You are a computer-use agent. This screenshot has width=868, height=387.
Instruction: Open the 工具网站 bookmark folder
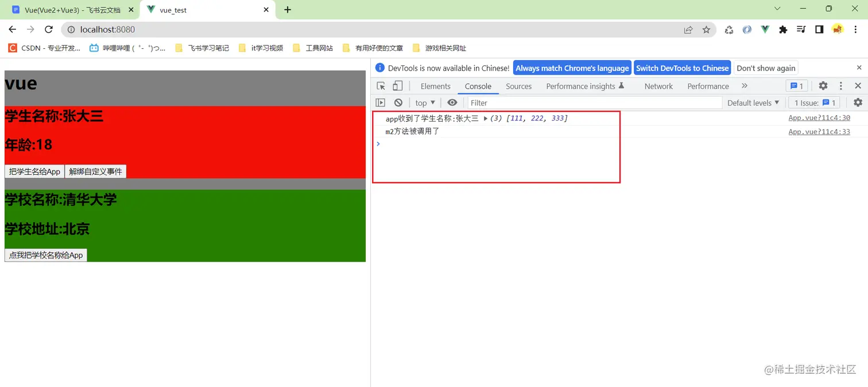pyautogui.click(x=313, y=48)
